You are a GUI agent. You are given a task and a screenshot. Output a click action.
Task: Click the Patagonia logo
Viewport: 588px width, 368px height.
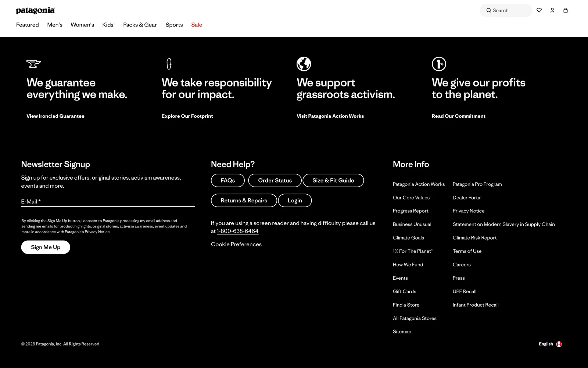click(35, 11)
